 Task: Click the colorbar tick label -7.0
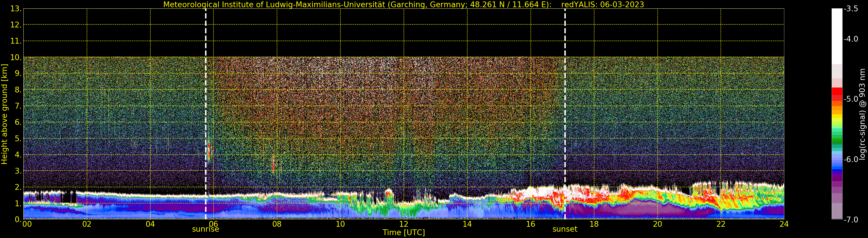[851, 220]
